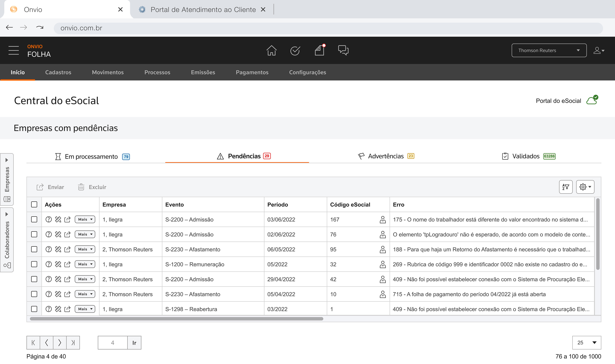
Task: Open the grid settings gear dropdown
Action: pyautogui.click(x=585, y=187)
